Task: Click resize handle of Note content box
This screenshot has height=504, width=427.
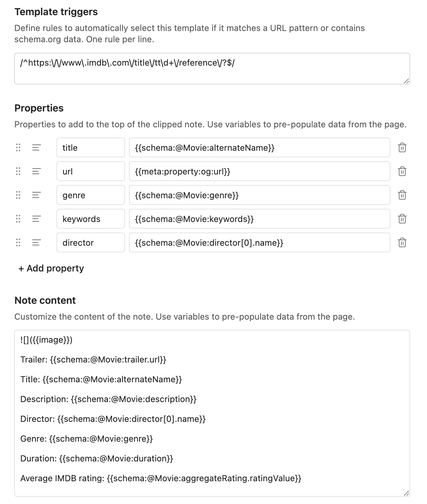Action: click(x=407, y=493)
